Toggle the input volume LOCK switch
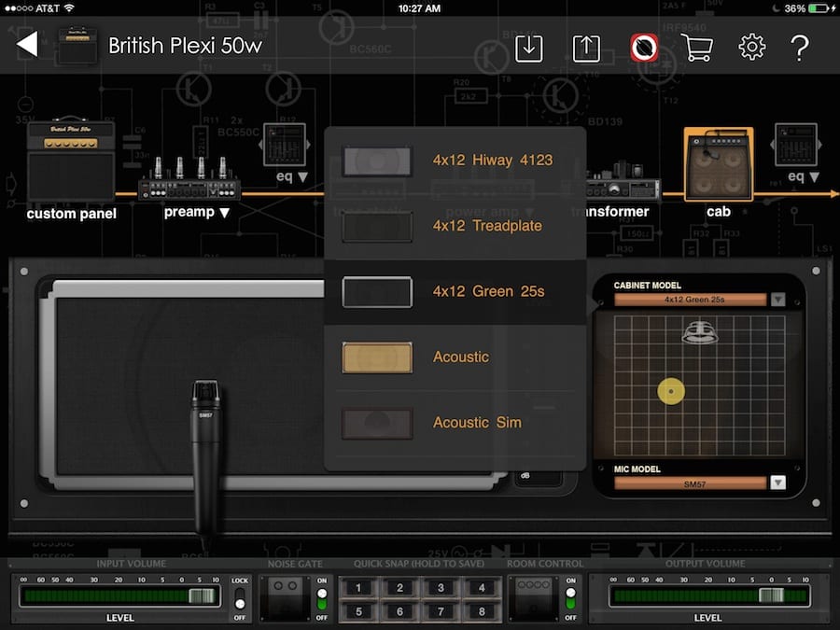 coord(239,596)
